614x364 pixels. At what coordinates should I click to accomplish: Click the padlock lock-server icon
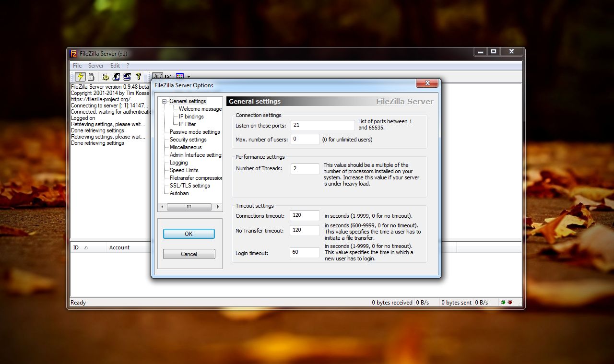(91, 77)
